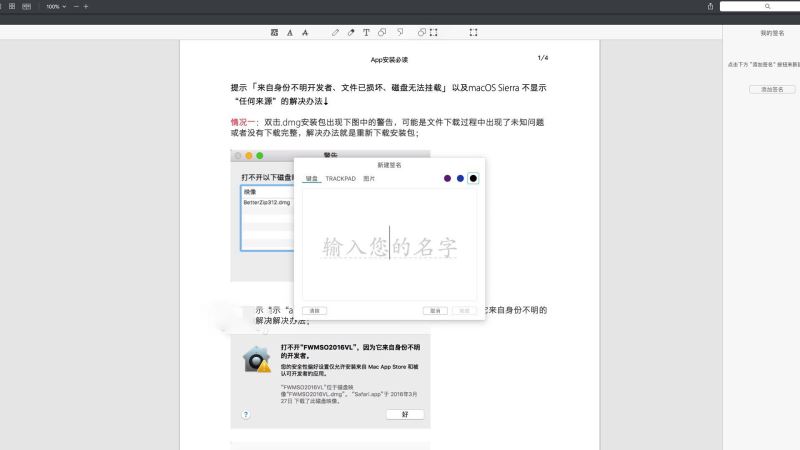Click the overlapping shapes link tool
The height and width of the screenshot is (450, 800).
421,32
